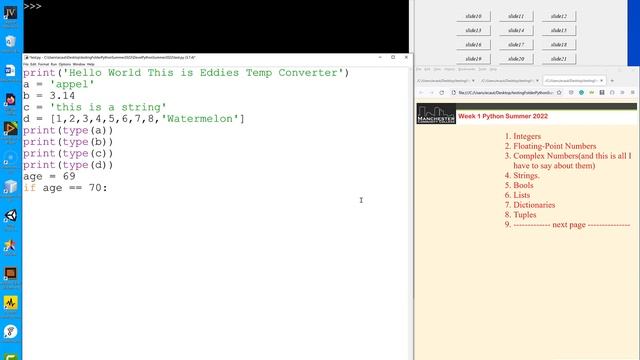The image size is (640, 360).
Task: Click the slide16 button
Action: click(473, 44)
